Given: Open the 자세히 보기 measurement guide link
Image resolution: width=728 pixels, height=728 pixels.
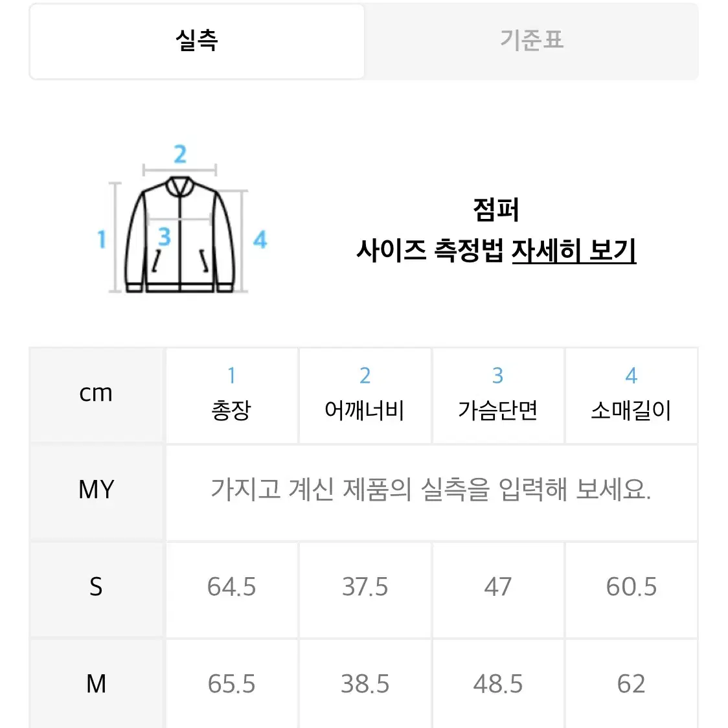Looking at the screenshot, I should click(574, 251).
